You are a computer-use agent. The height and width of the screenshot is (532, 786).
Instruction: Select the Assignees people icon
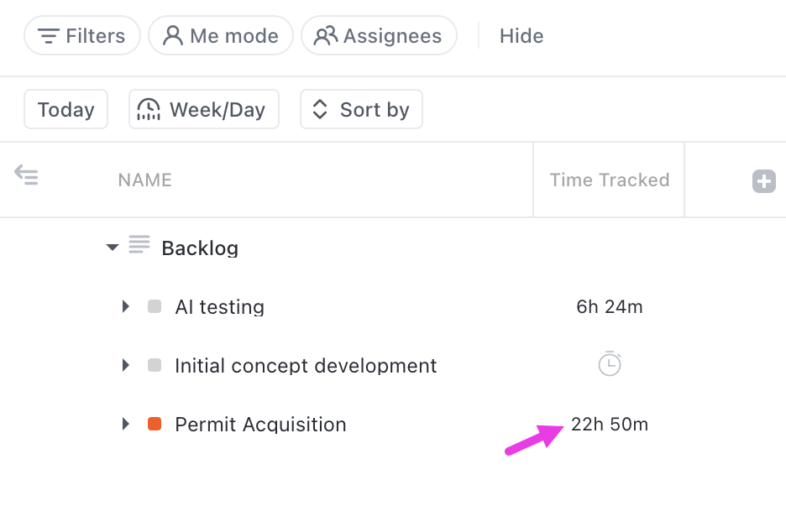click(322, 35)
